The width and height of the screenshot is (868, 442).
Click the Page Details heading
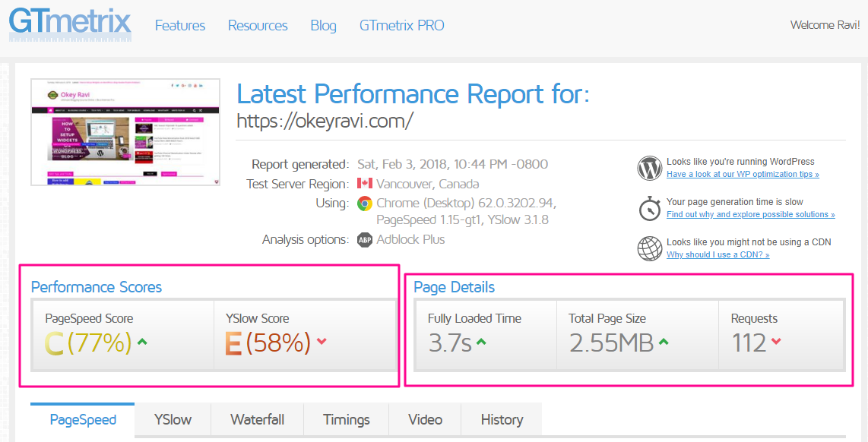point(455,287)
